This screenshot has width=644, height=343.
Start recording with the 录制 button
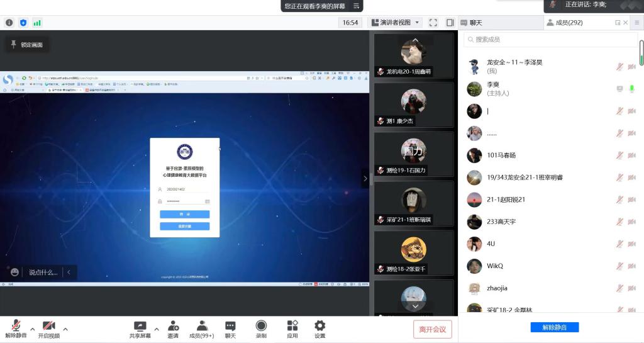261,329
